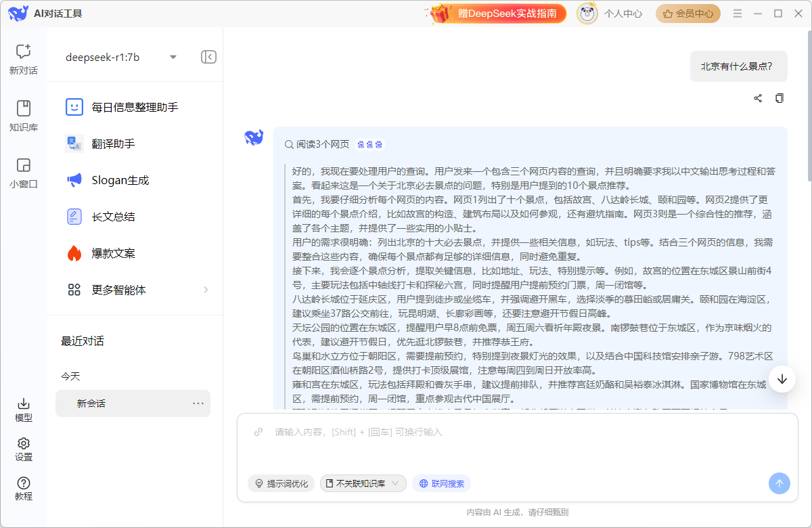Click the 赠DeepSeek实战指南 banner
Screen dimensions: 812x528
[496, 13]
